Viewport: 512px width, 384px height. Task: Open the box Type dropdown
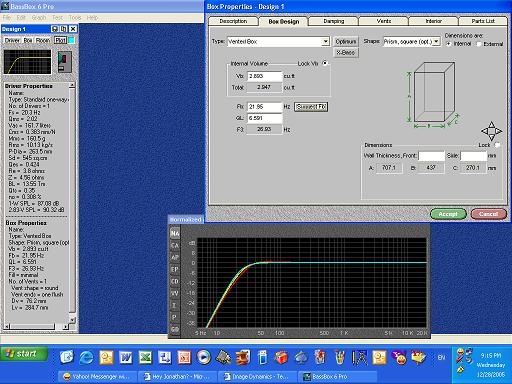pos(325,42)
